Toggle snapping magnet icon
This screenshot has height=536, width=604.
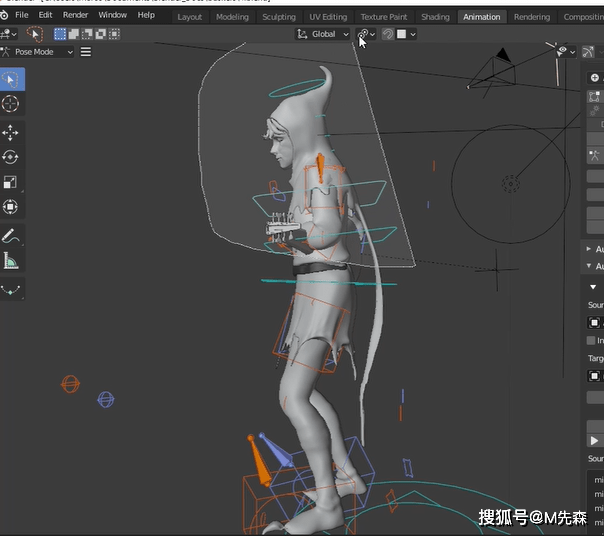click(388, 34)
